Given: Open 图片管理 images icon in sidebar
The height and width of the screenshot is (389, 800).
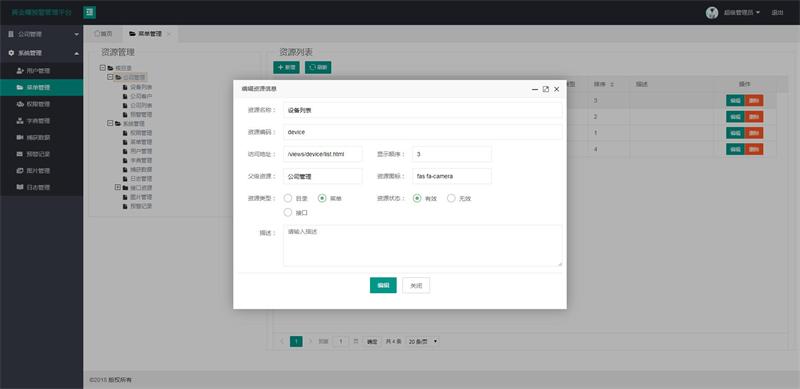Looking at the screenshot, I should click(20, 171).
